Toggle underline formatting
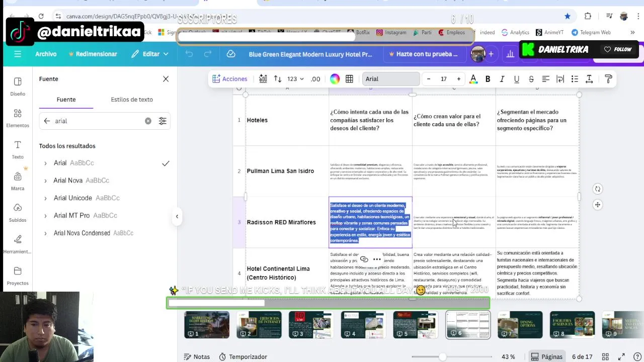 [x=516, y=79]
